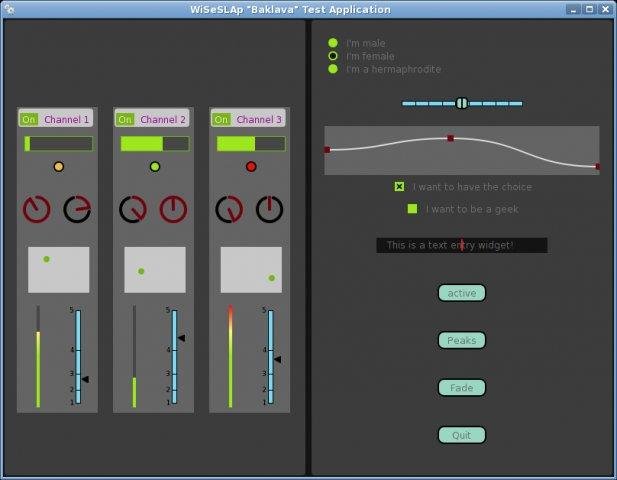
Task: Click Channel 1 left red knob
Action: (x=37, y=209)
